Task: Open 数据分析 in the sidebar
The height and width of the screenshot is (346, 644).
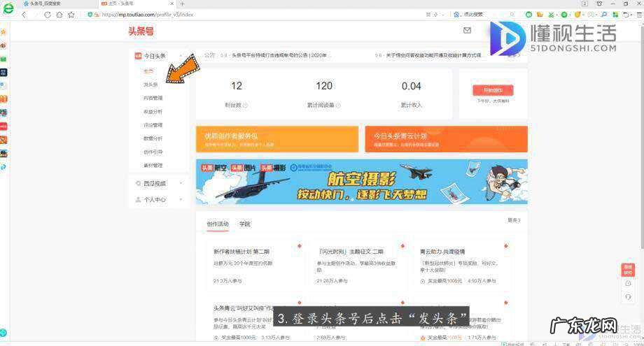Action: [x=153, y=138]
